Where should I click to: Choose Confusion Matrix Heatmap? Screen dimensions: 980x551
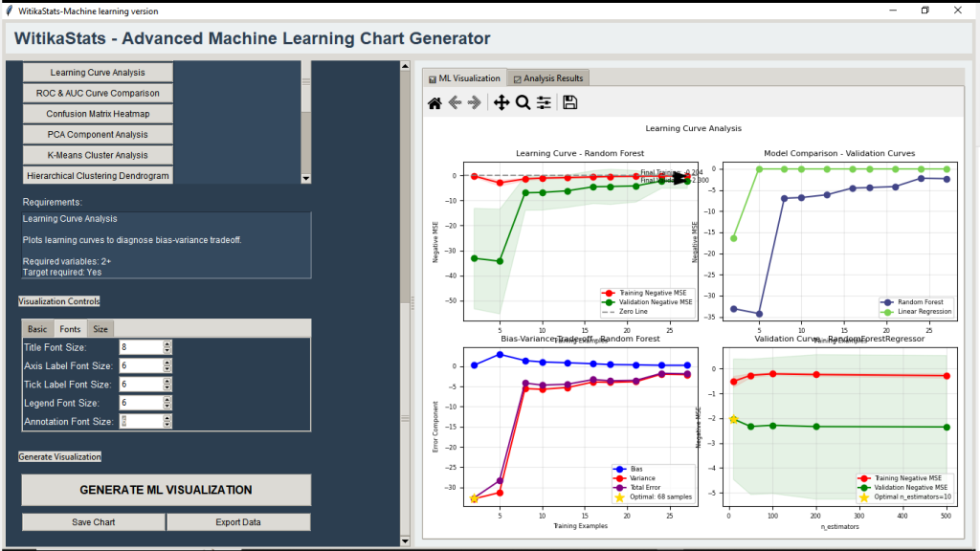[98, 114]
